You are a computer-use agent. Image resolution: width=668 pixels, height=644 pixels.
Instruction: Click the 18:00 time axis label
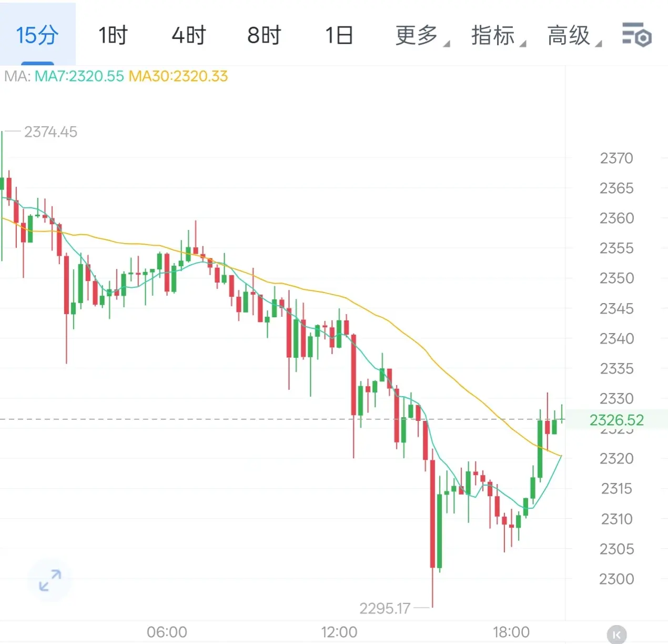[x=511, y=632]
